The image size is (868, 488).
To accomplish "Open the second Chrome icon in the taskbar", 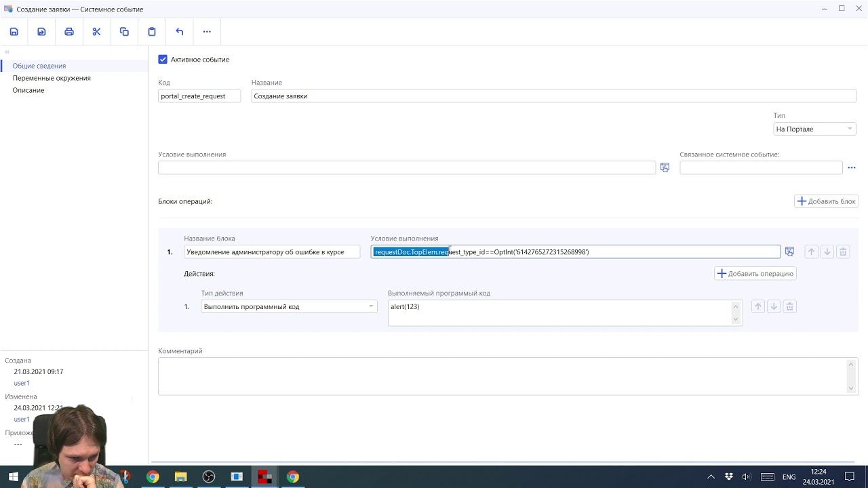I will click(x=292, y=477).
